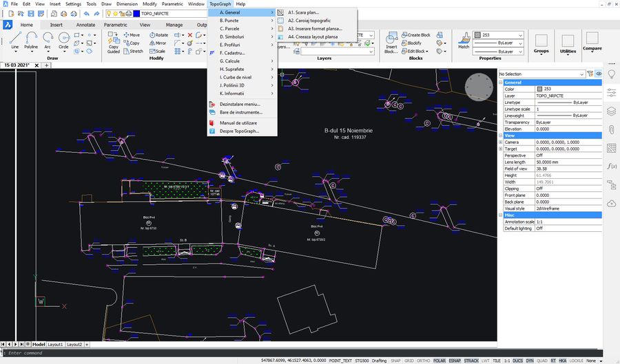Click the Create Block button
620x364 pixels.
coord(415,34)
